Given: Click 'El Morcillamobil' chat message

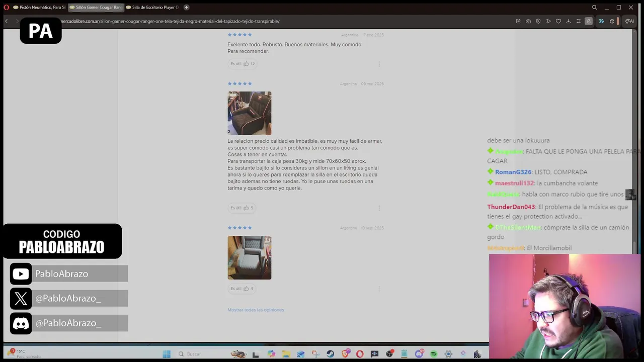Looking at the screenshot, I should click(549, 248).
